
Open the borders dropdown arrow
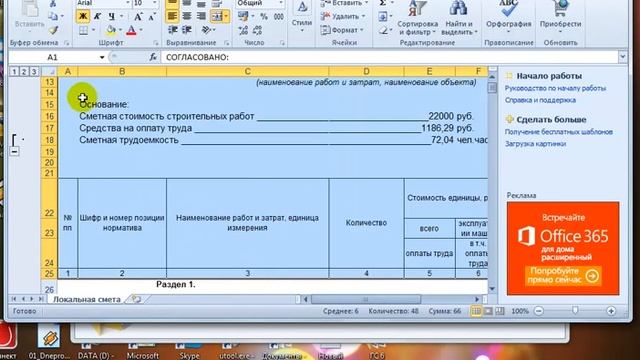coord(93,31)
